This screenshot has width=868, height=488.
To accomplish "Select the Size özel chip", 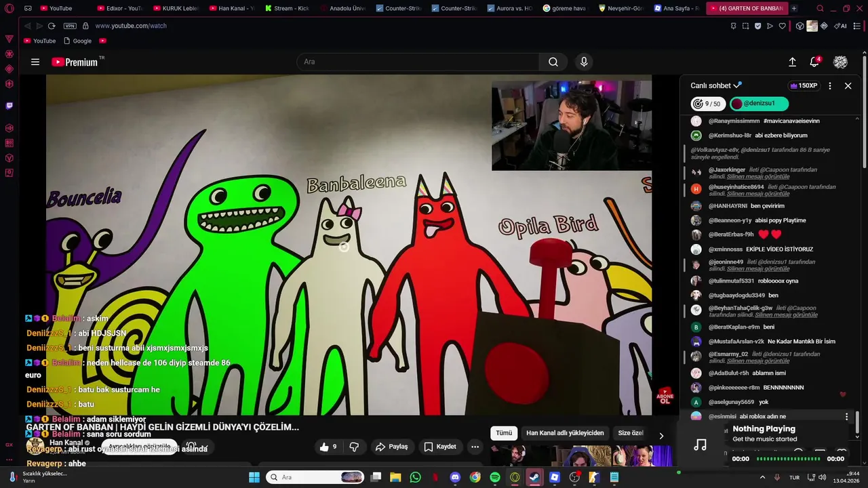I will click(631, 433).
